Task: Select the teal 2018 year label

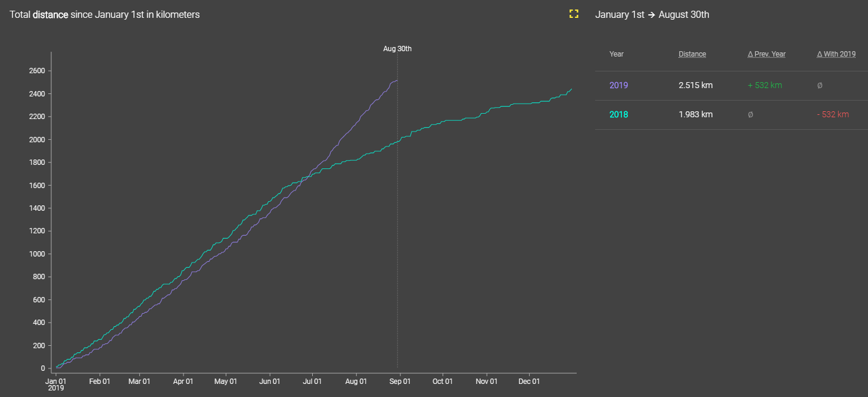Action: pyautogui.click(x=618, y=114)
